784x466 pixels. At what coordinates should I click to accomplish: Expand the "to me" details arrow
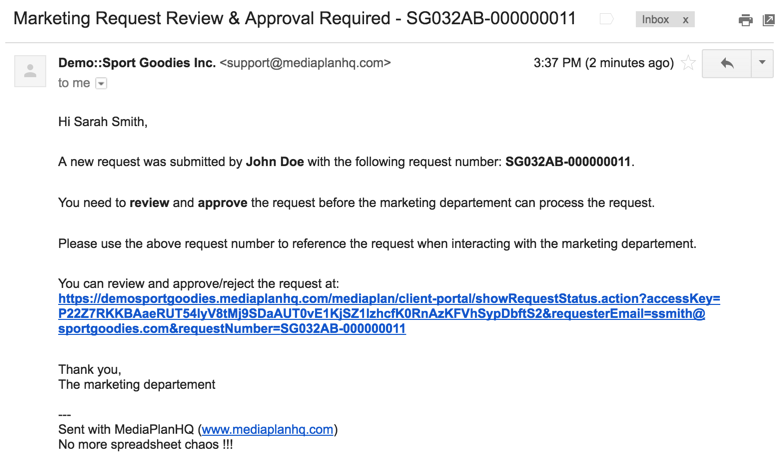click(x=100, y=84)
